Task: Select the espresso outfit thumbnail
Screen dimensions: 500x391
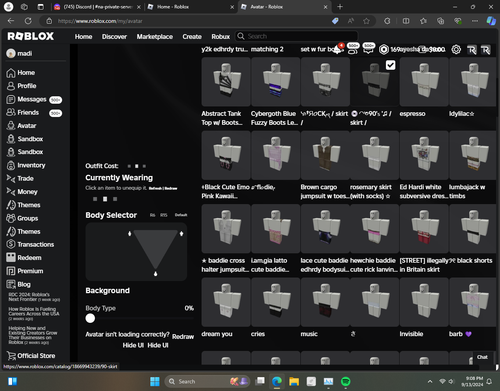Action: (x=424, y=82)
